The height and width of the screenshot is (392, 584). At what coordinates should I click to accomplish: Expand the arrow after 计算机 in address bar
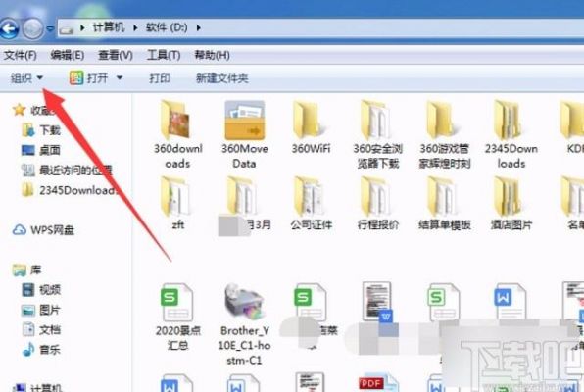[x=135, y=28]
